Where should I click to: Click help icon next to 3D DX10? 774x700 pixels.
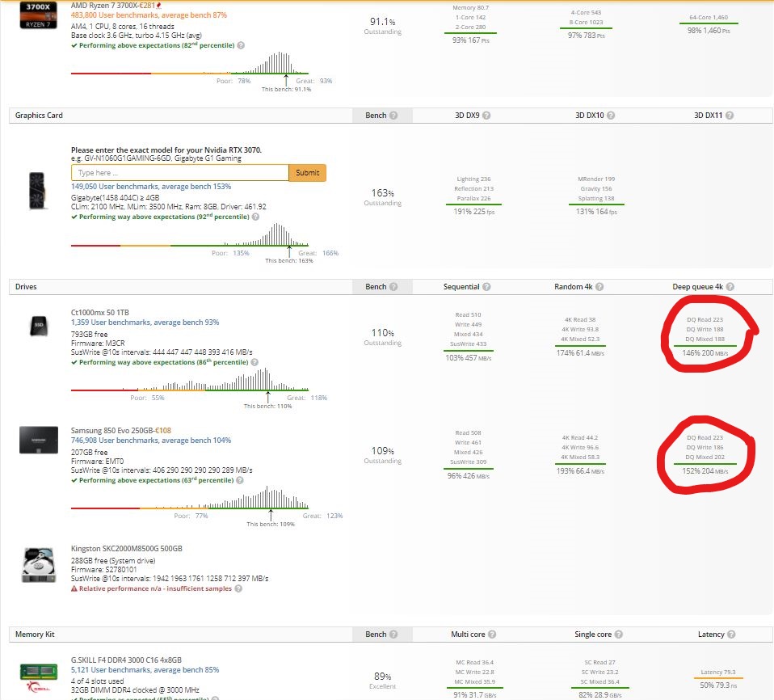[611, 115]
